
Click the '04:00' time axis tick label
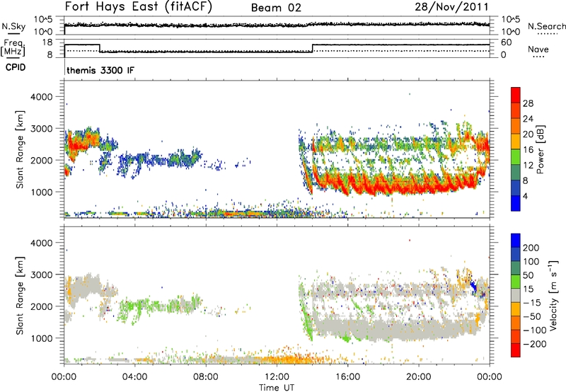[134, 377]
